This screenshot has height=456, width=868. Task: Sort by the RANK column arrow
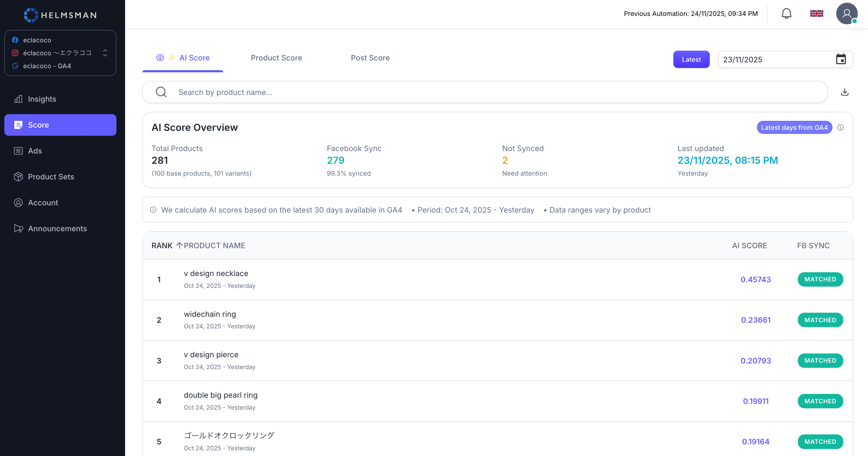pos(179,245)
